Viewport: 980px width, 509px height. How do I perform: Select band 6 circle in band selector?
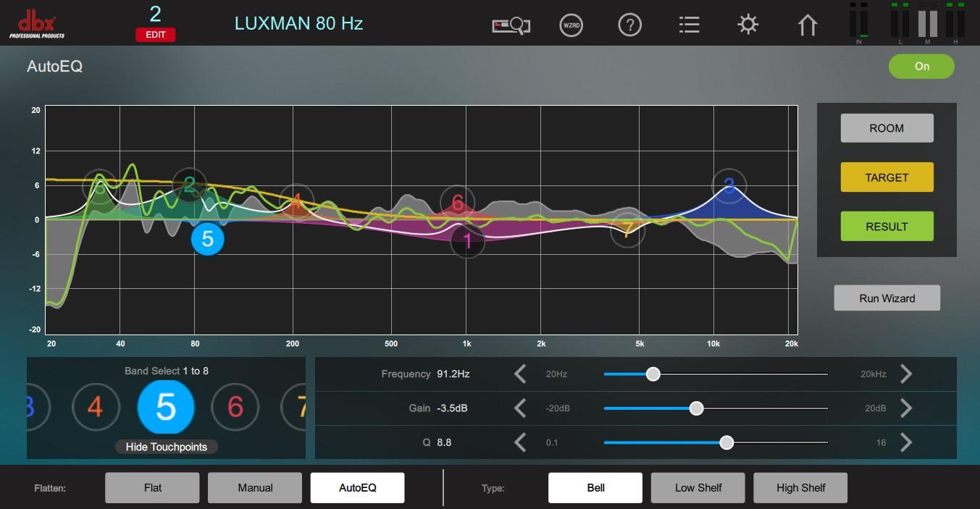[235, 408]
